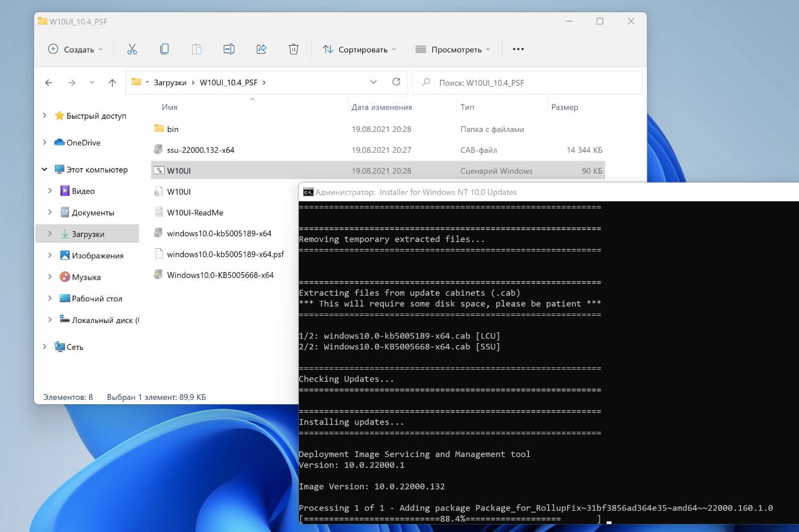Select the W10UI-ReadMe file
This screenshot has width=799, height=532.
pyautogui.click(x=195, y=212)
